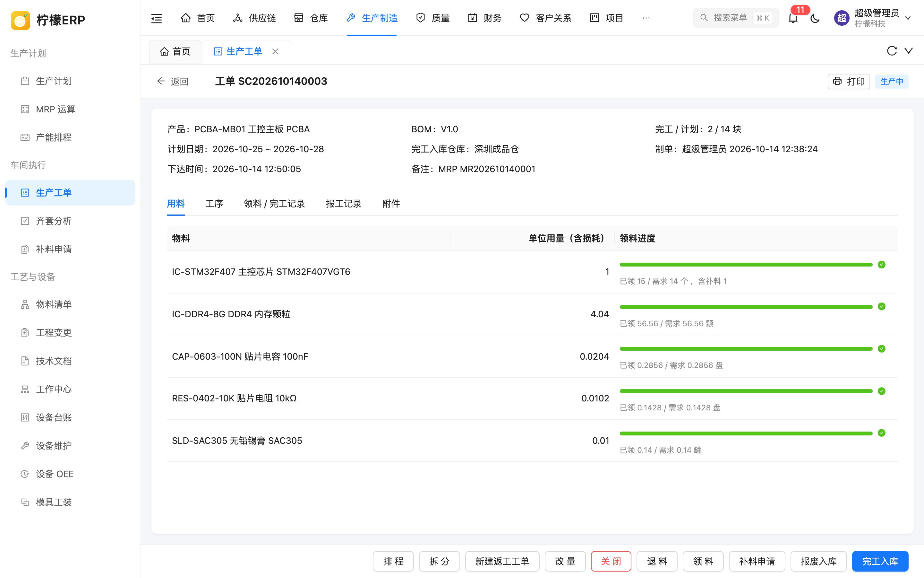
Task: Switch to the 工序 tab
Action: 214,204
